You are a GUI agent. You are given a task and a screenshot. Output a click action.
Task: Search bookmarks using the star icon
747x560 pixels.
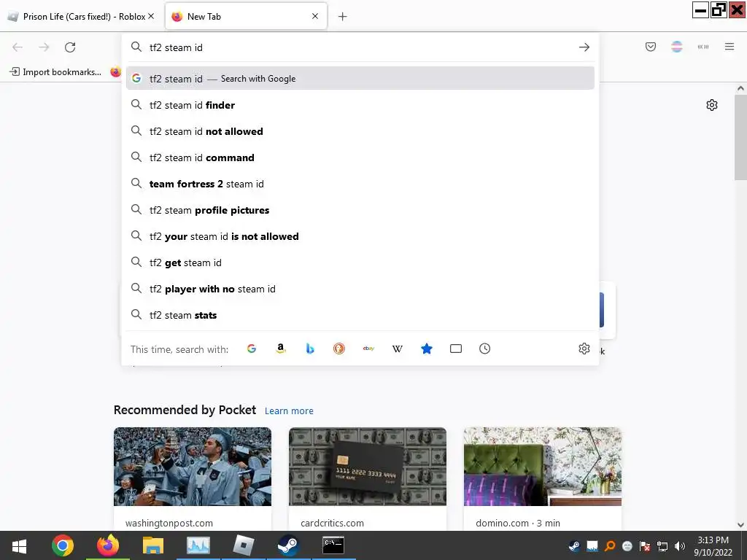click(x=426, y=349)
